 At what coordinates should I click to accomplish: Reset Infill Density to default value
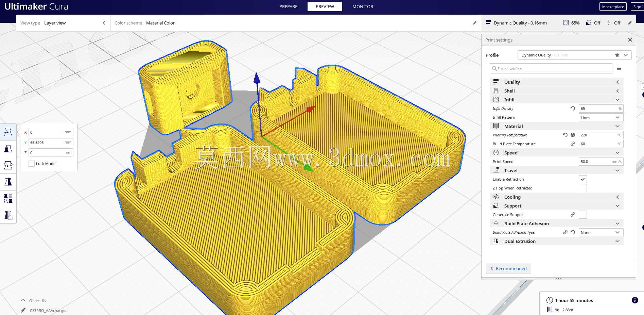[573, 109]
